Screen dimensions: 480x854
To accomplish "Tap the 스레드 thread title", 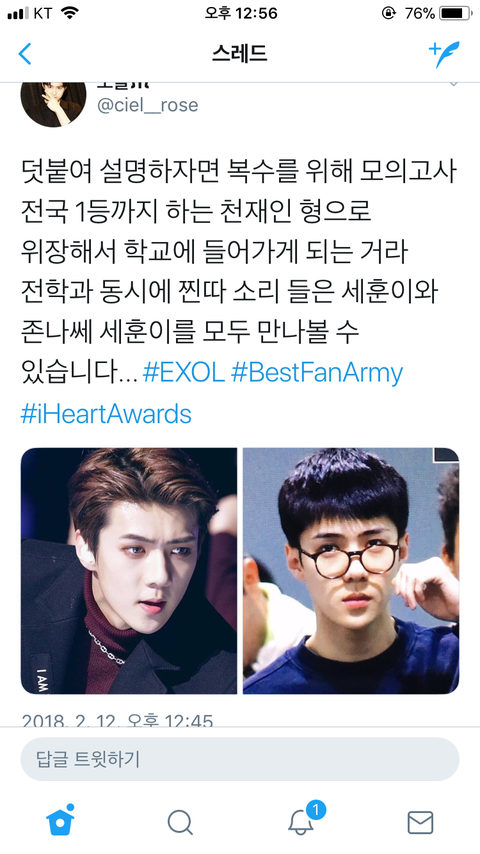I will click(240, 54).
